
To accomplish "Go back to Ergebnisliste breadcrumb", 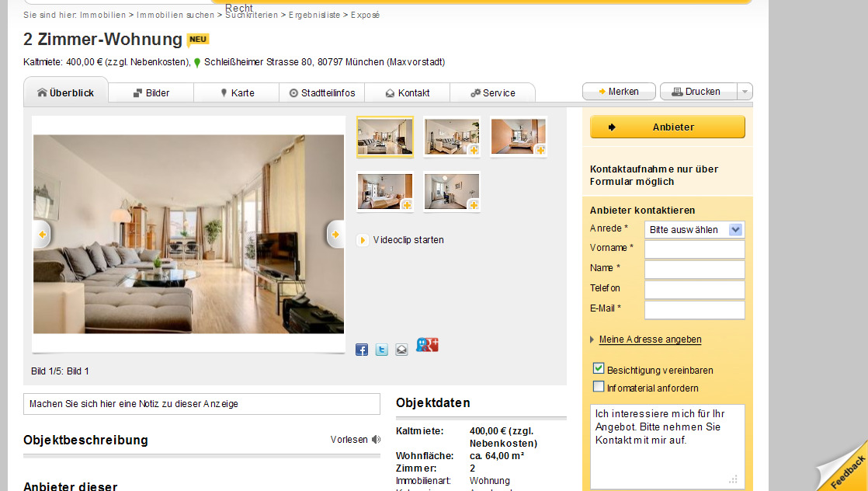I will pyautogui.click(x=314, y=15).
